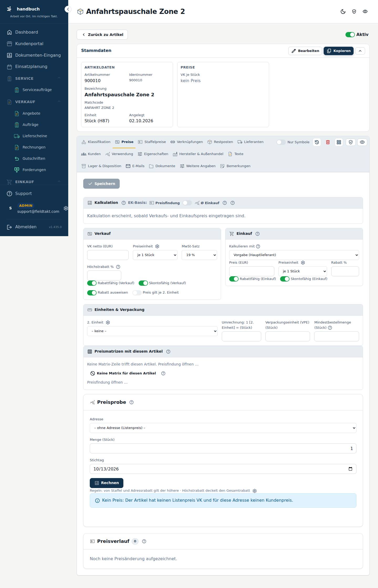Click the Bearbeiten button
This screenshot has width=378, height=588.
[x=305, y=51]
